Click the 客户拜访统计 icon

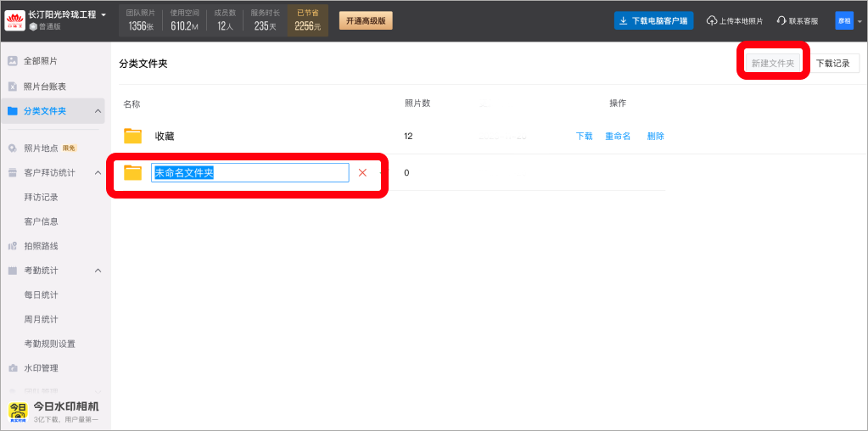click(13, 172)
